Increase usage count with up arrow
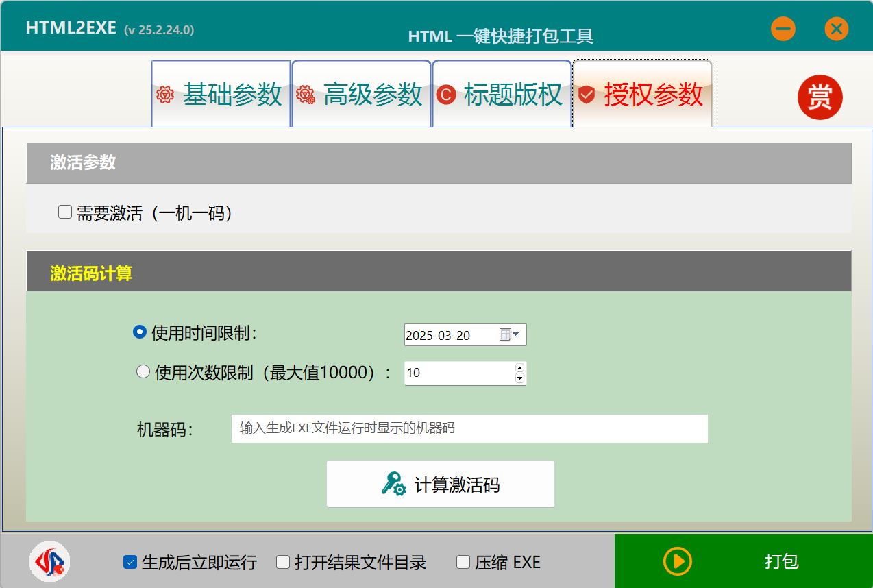Viewport: 873px width, 588px height. click(x=519, y=368)
